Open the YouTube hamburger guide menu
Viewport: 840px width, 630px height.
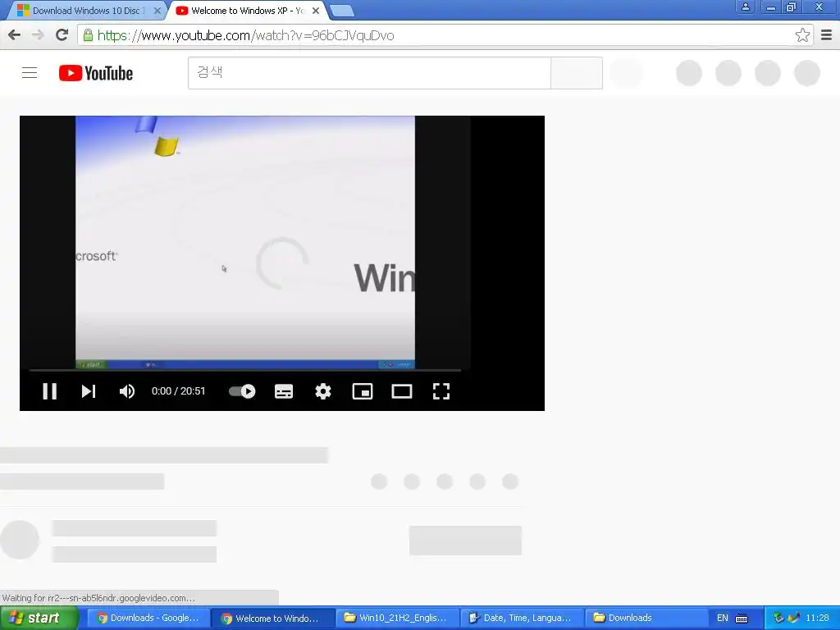pyautogui.click(x=30, y=73)
